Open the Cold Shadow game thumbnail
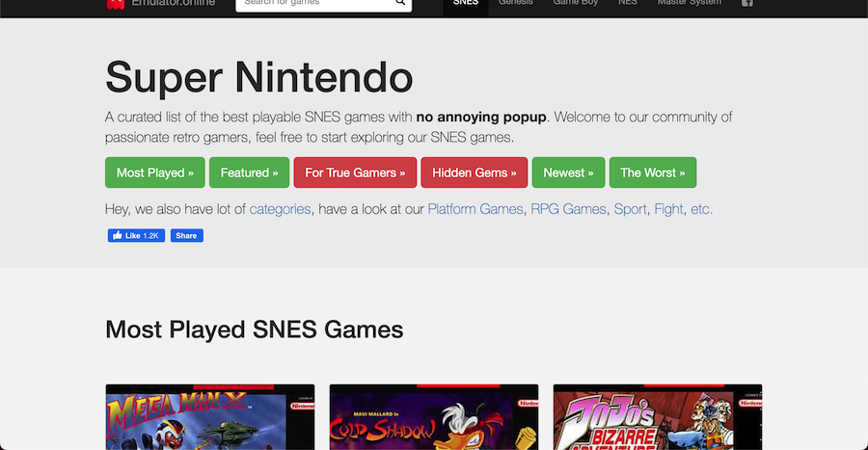Image resolution: width=868 pixels, height=450 pixels. [x=433, y=417]
